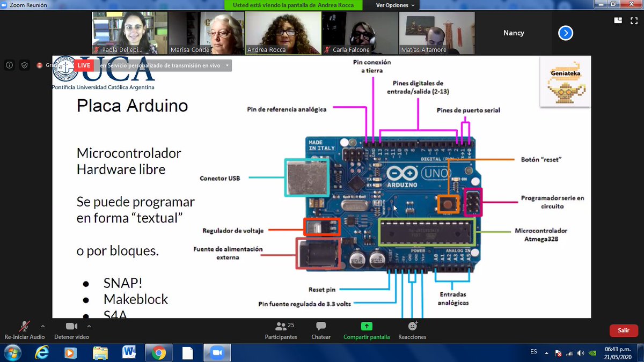
Task: Click 'Pines de puerto serial' label
Action: pyautogui.click(x=467, y=110)
